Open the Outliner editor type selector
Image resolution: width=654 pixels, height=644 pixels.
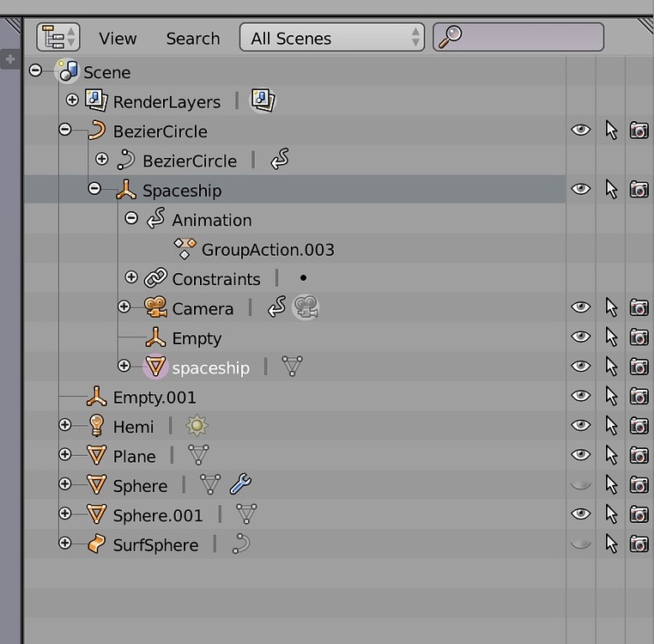point(58,37)
